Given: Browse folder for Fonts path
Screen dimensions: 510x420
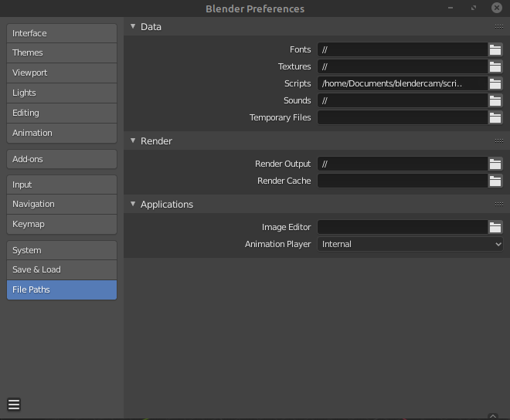Looking at the screenshot, I should click(495, 49).
